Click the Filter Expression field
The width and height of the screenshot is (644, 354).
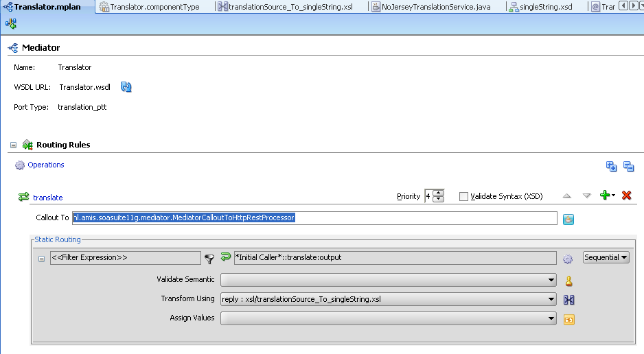point(125,257)
